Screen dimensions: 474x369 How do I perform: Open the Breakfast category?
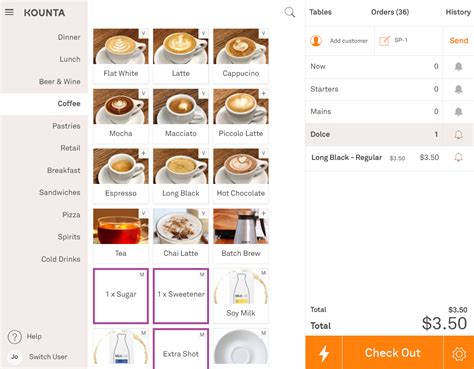click(64, 170)
